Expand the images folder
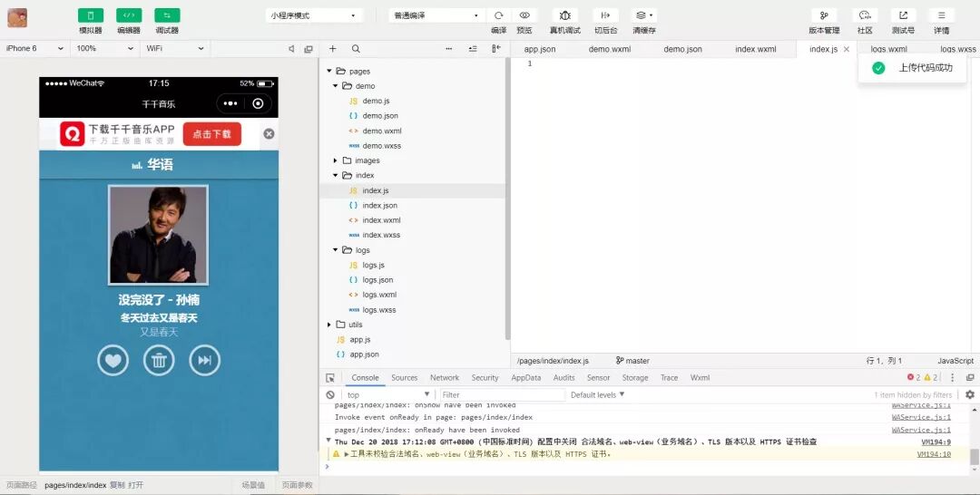The image size is (980, 495). pyautogui.click(x=336, y=160)
